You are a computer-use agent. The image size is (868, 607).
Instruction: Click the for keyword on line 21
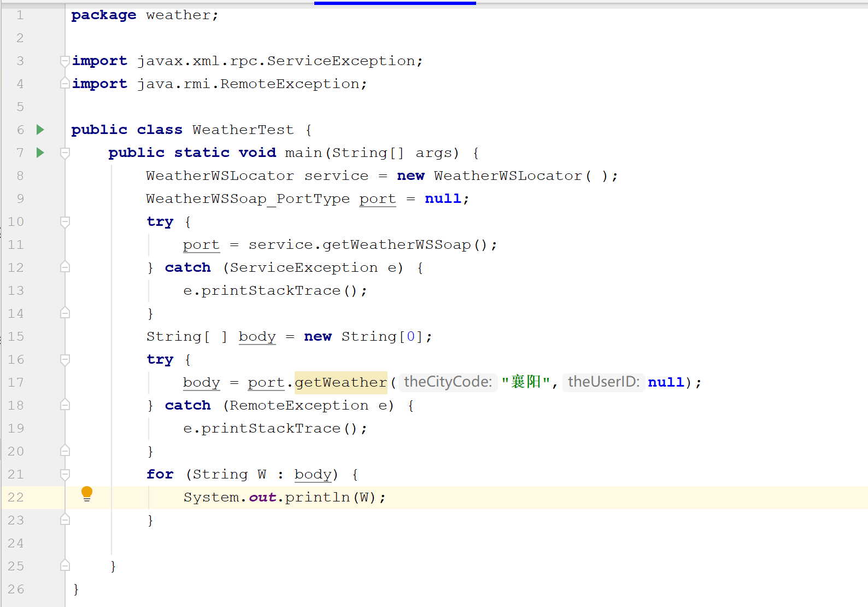pyautogui.click(x=160, y=474)
